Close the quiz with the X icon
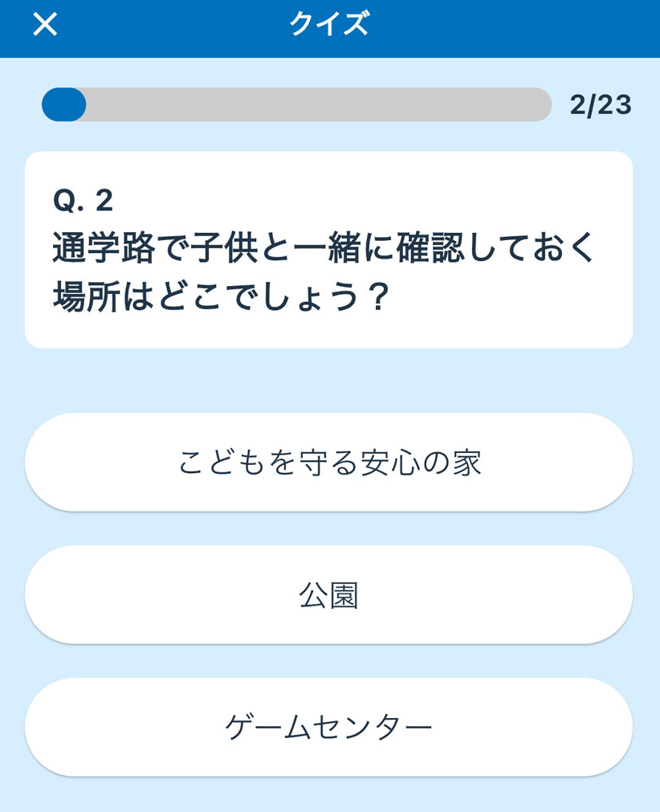The width and height of the screenshot is (660, 812). (45, 24)
